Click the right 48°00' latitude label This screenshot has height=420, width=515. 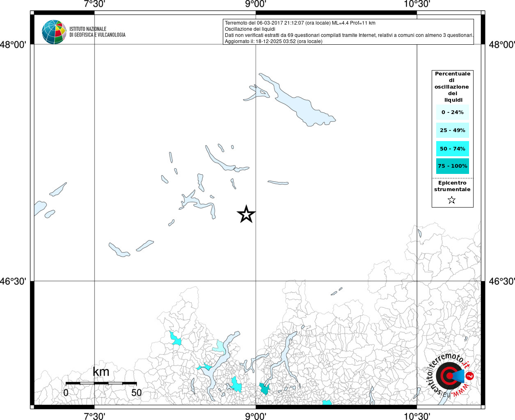pyautogui.click(x=501, y=44)
